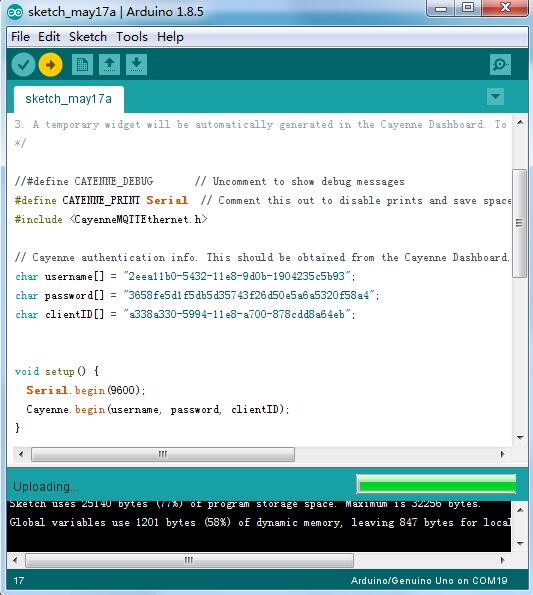
Task: Click the editor vertical scrollbar thumb
Action: [x=519, y=223]
